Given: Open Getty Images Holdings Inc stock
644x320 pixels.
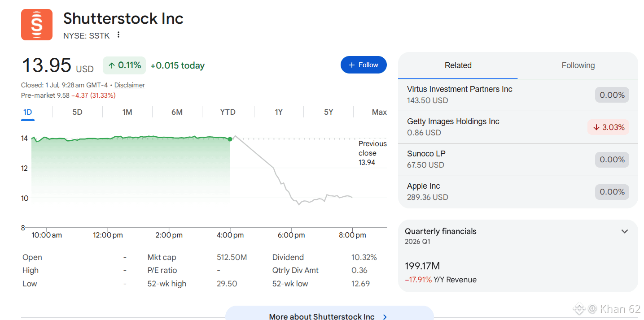Looking at the screenshot, I should coord(518,127).
